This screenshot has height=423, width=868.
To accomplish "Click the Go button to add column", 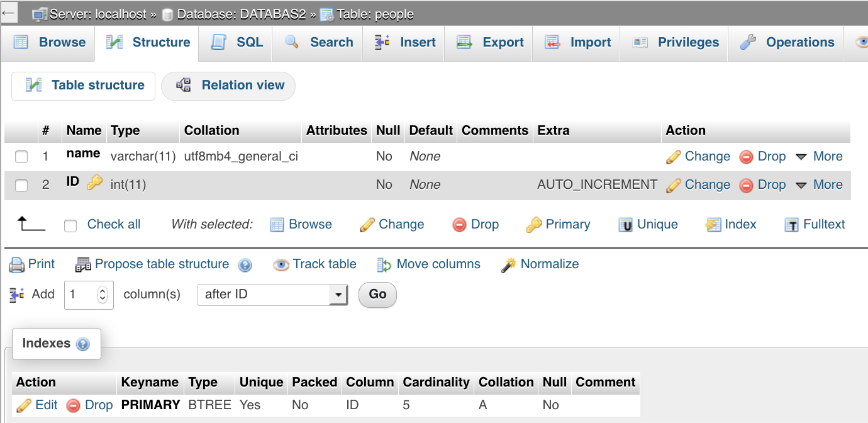I will [x=377, y=294].
